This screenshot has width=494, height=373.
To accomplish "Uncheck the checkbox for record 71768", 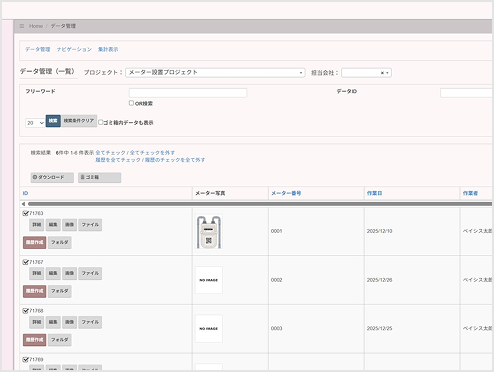I will [25, 311].
